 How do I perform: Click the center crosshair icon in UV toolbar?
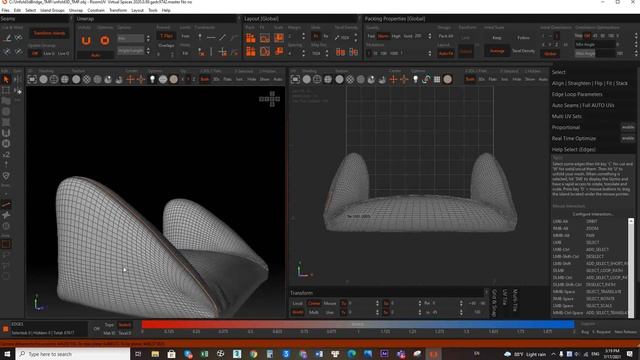(x=393, y=79)
